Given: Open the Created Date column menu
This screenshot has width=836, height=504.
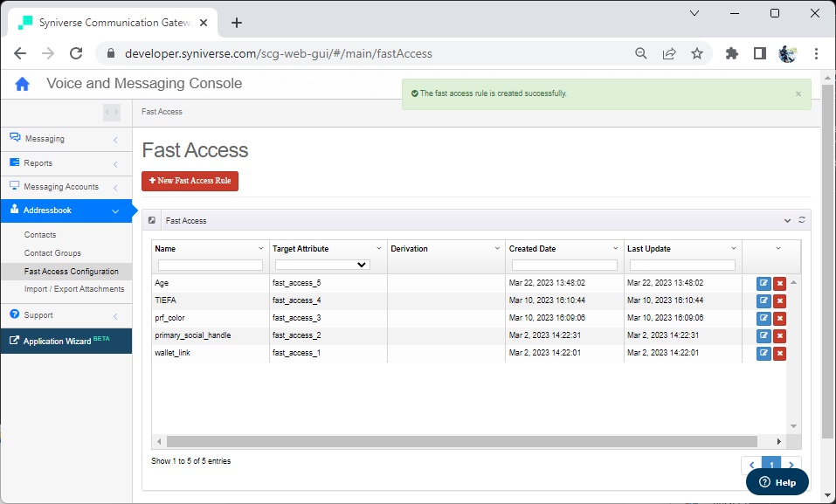Looking at the screenshot, I should click(x=615, y=249).
